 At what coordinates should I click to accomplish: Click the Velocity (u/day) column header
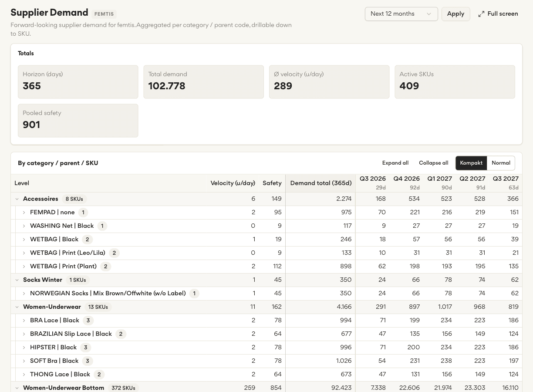(x=233, y=183)
